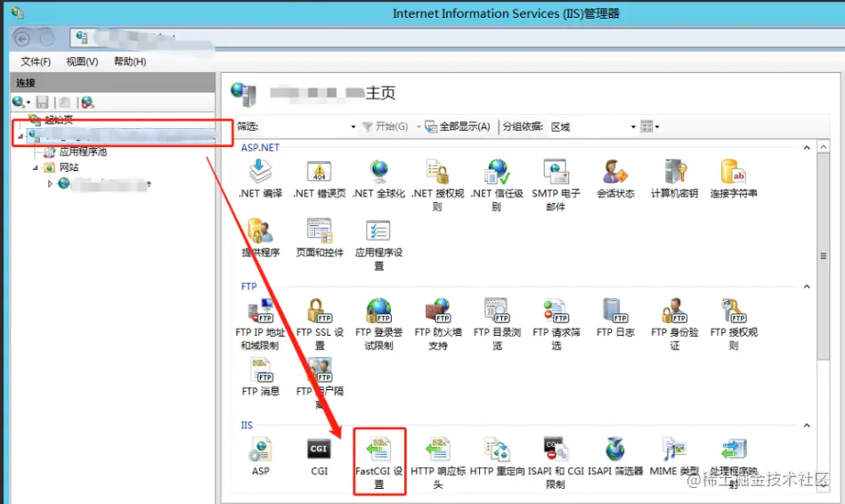Open the view mode dropdown button
Image resolution: width=845 pixels, height=504 pixels.
650,126
